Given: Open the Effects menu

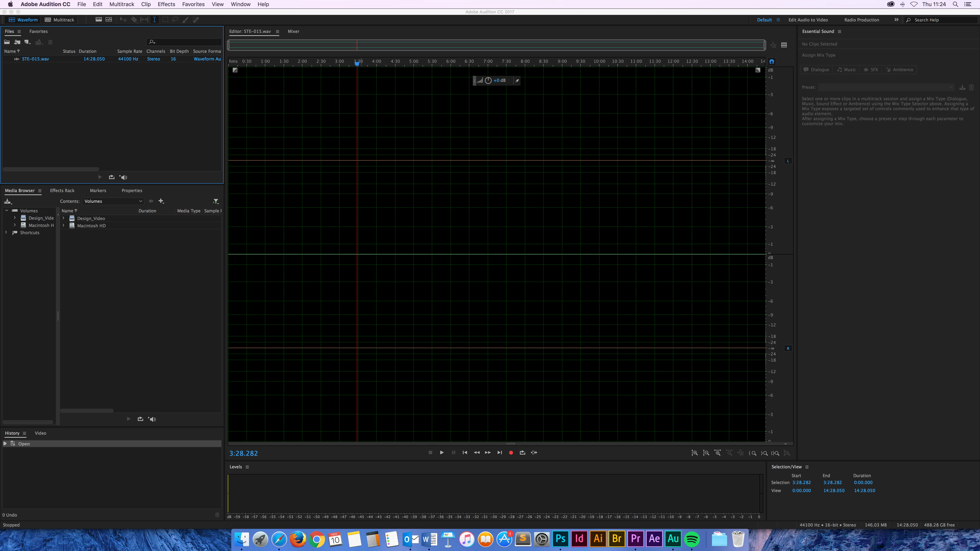Looking at the screenshot, I should click(166, 4).
